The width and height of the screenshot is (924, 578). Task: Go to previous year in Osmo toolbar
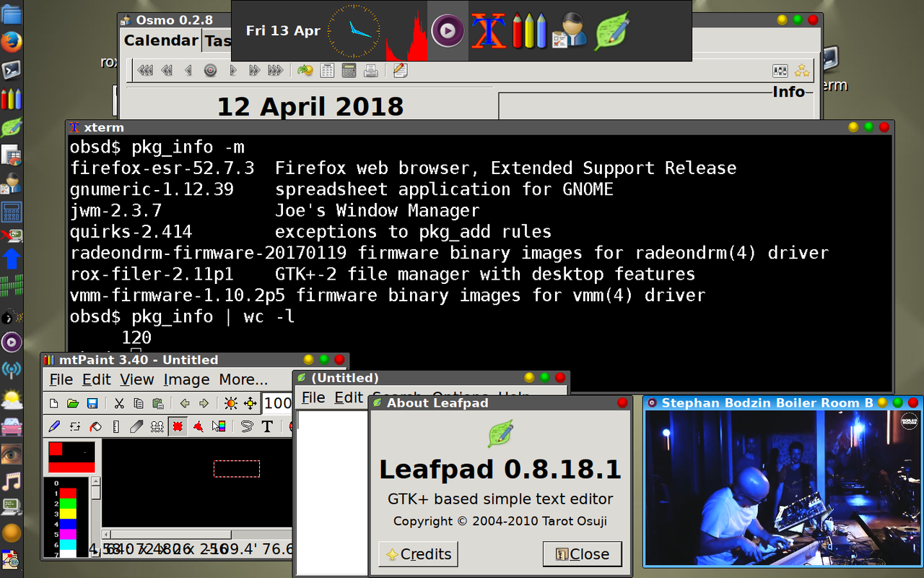pyautogui.click(x=145, y=70)
